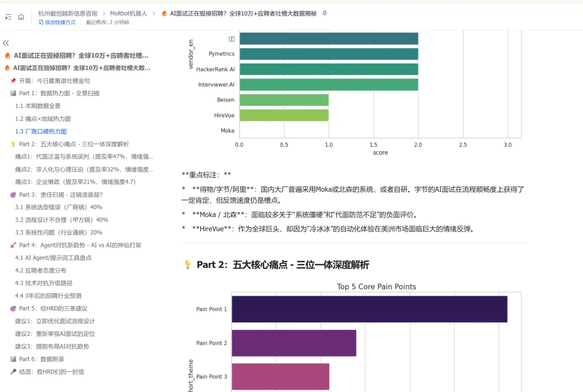Select 建议1：立即优化面试流程设计
Viewport: 583px width, 392px height.
coord(55,321)
